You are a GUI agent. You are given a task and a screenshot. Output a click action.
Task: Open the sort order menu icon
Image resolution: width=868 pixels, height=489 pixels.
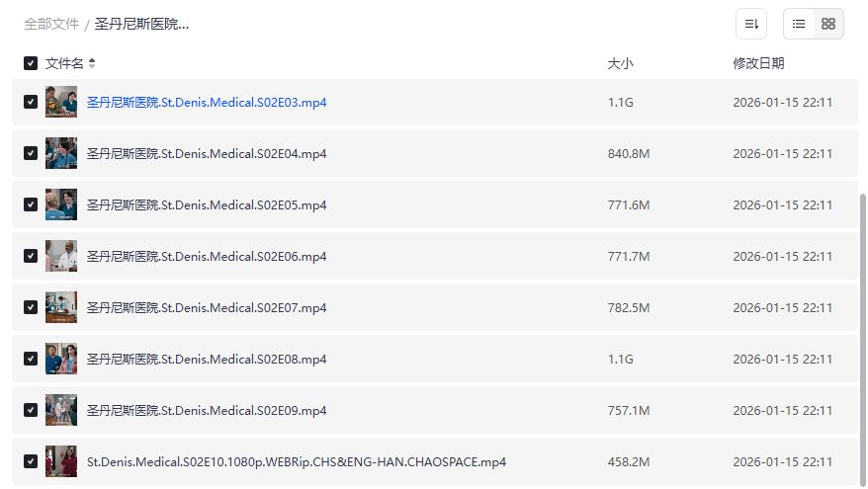click(x=751, y=24)
